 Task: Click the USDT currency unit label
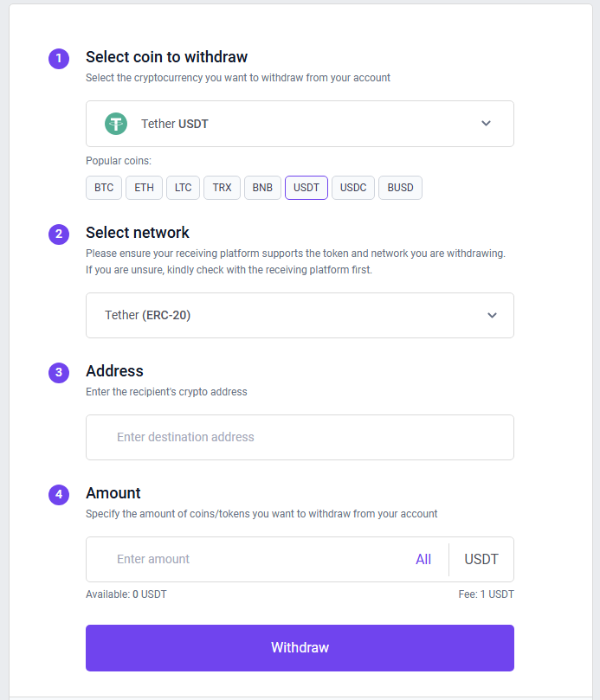[481, 559]
